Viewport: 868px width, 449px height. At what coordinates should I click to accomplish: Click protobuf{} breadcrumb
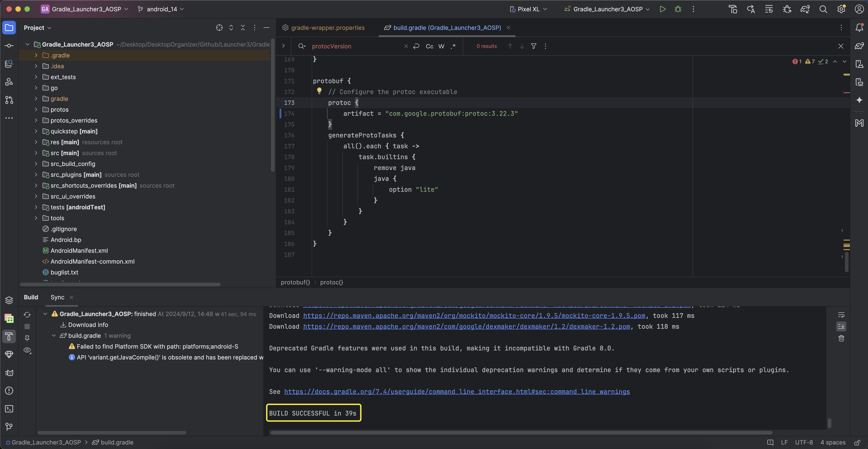click(x=295, y=282)
